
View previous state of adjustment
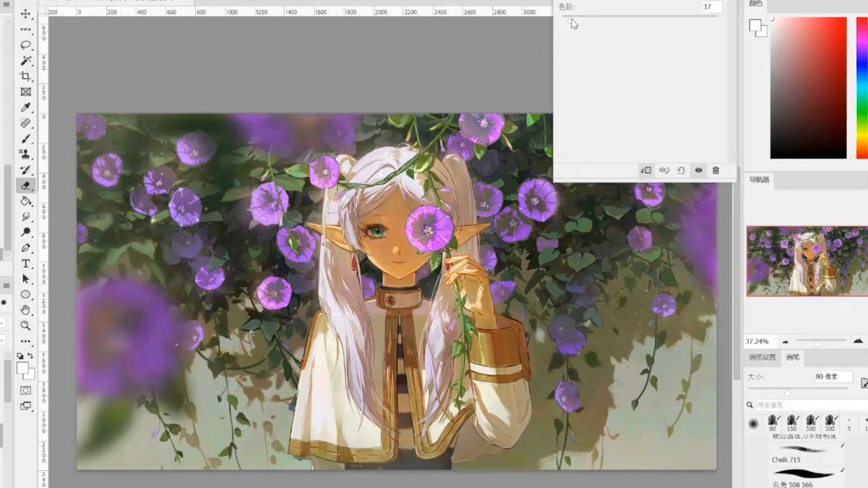click(664, 171)
